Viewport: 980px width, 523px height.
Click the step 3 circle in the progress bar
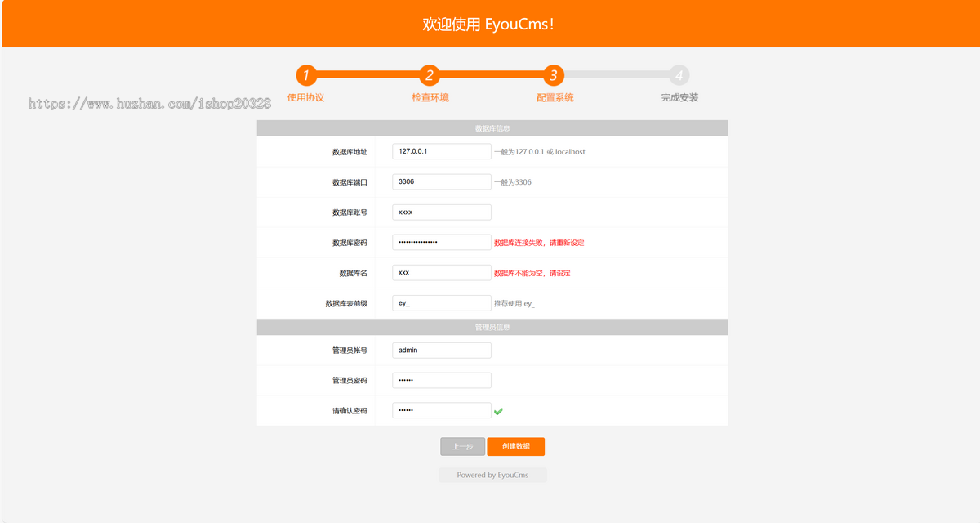554,75
